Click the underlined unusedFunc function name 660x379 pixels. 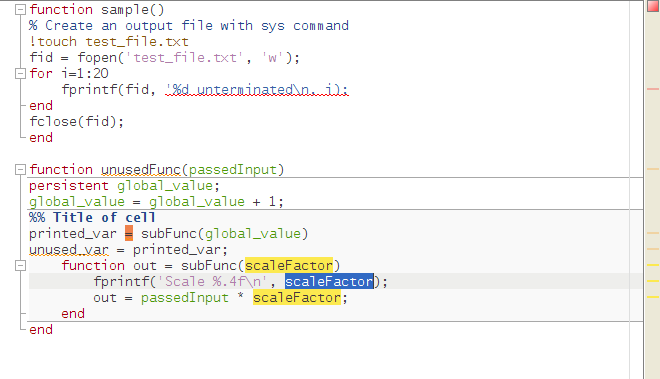pyautogui.click(x=141, y=170)
